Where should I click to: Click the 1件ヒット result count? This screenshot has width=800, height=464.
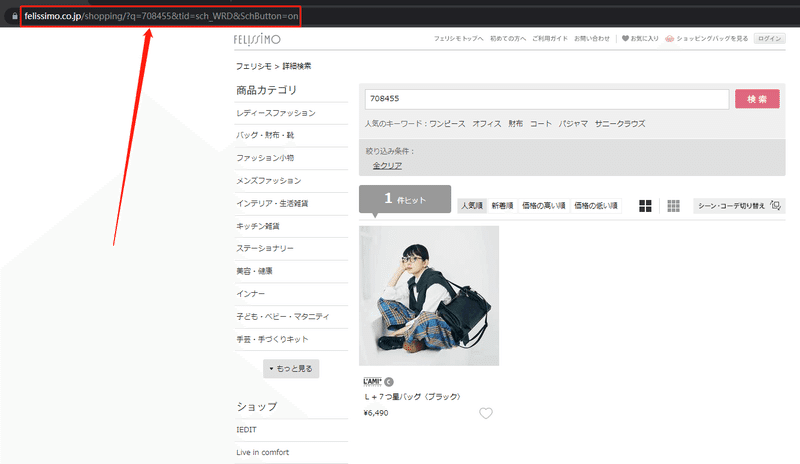405,199
